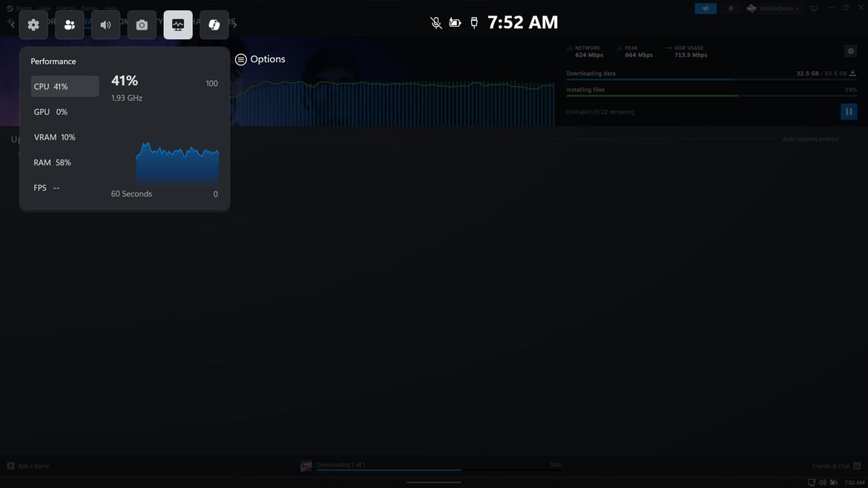Image resolution: width=868 pixels, height=488 pixels.
Task: Open Steam download settings gear
Action: pos(851,51)
